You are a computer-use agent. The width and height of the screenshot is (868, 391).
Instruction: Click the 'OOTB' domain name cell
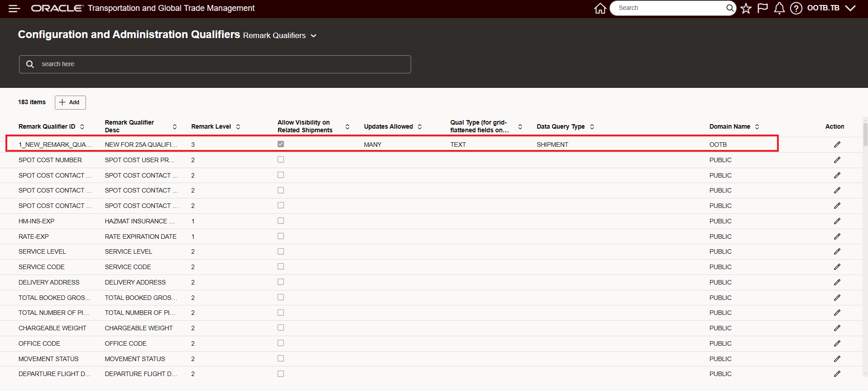[x=718, y=145]
